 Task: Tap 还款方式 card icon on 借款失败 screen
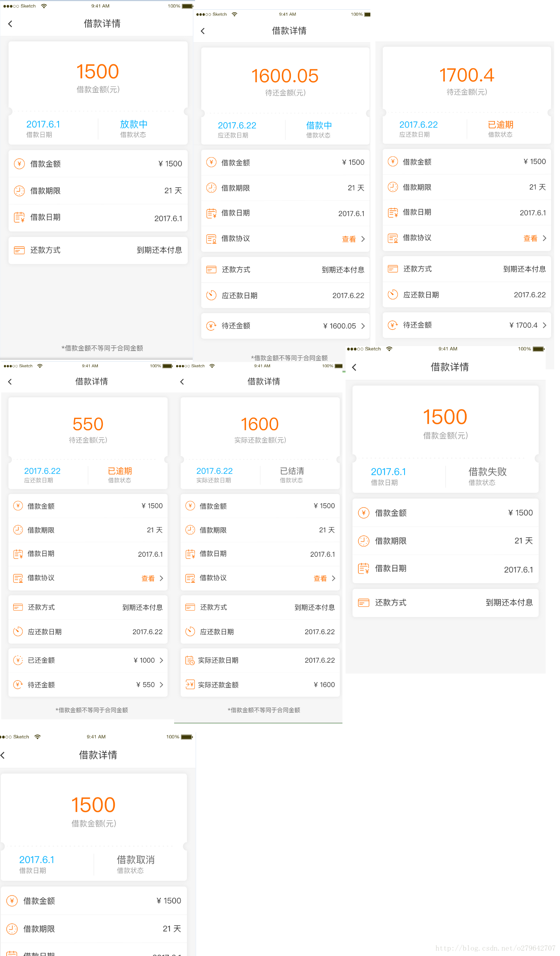[x=363, y=603]
